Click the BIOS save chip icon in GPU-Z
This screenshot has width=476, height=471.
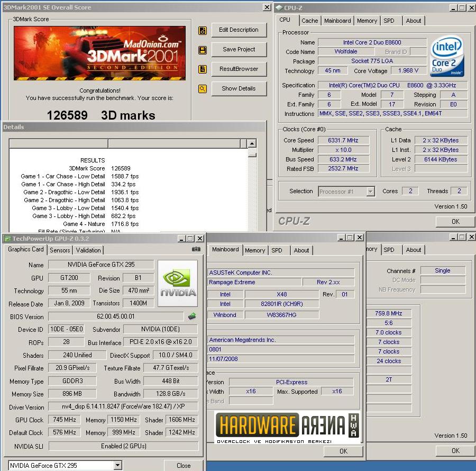click(192, 316)
